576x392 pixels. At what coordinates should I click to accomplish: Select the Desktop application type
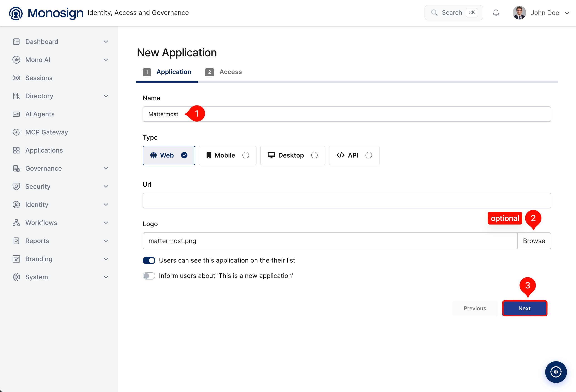[293, 155]
